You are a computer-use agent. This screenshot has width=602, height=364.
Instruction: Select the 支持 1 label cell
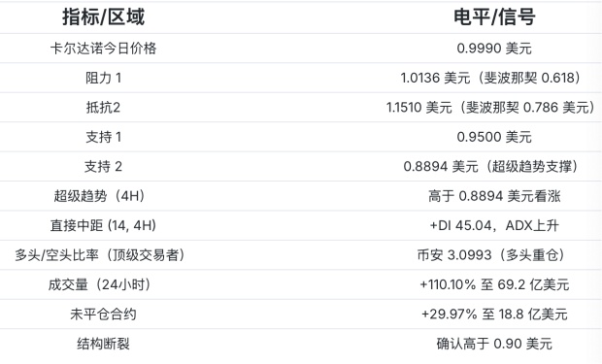pos(103,137)
